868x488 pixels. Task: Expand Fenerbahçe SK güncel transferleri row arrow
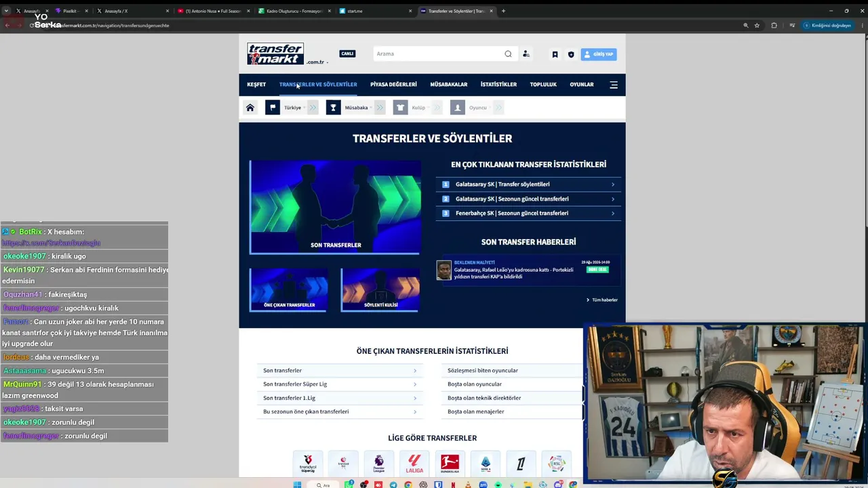point(613,213)
